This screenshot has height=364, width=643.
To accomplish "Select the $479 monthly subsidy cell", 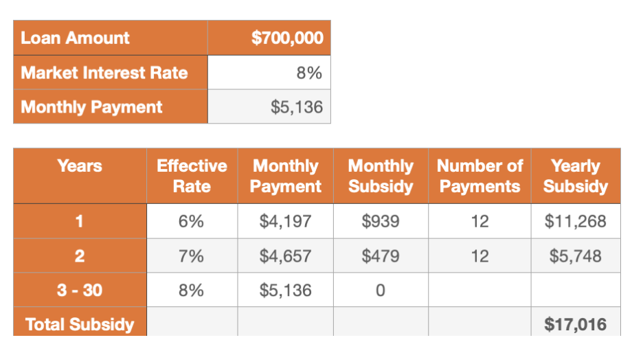I will (x=381, y=256).
